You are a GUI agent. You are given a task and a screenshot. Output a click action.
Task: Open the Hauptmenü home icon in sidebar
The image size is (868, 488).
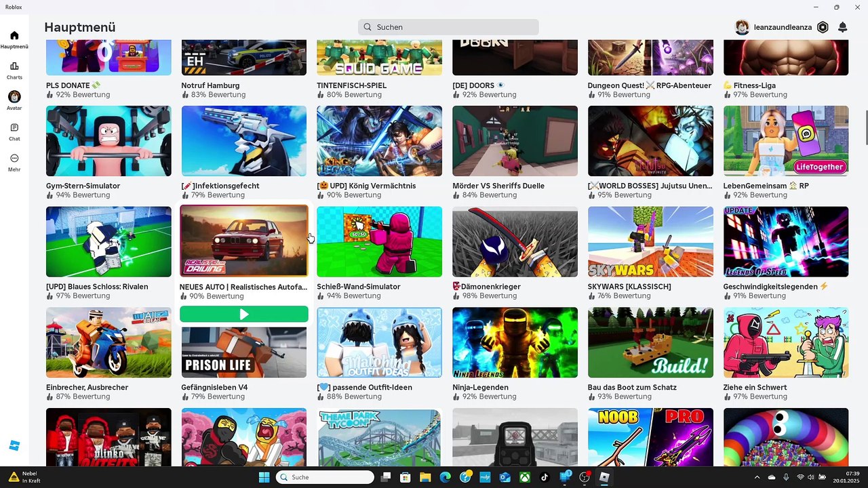14,35
